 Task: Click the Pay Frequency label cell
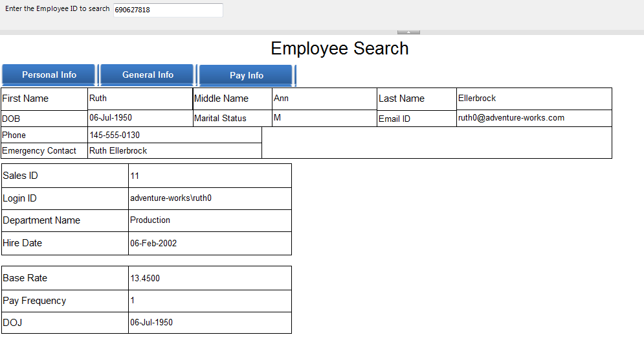pyautogui.click(x=65, y=301)
